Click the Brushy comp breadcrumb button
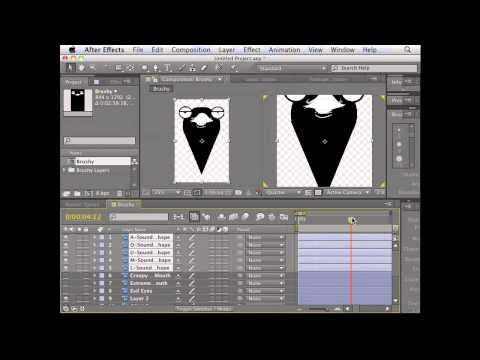Screen dimensions: 480x360 [x=161, y=89]
